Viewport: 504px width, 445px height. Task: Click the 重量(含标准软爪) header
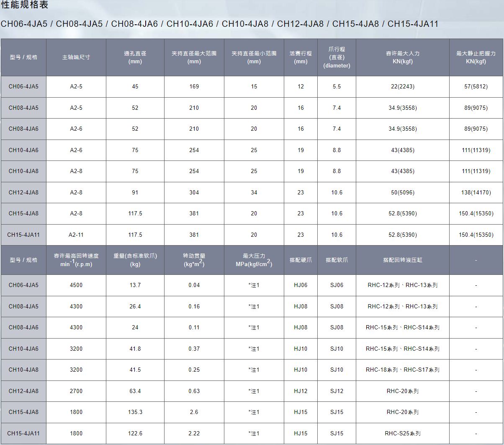(x=135, y=260)
